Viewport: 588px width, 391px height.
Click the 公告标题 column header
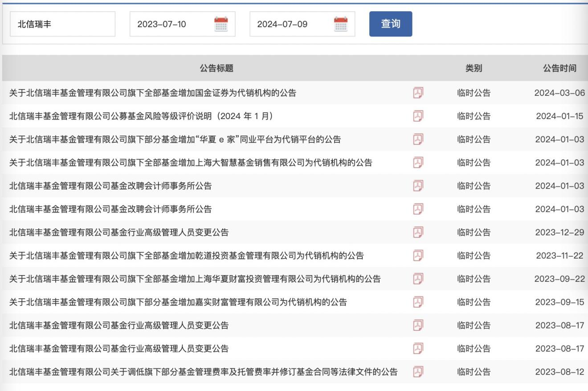click(216, 68)
